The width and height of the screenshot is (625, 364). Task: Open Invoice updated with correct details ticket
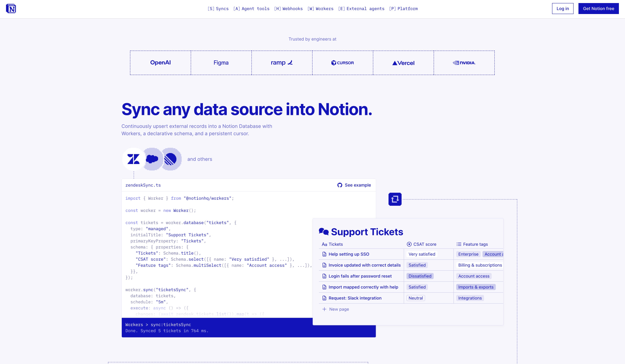(x=364, y=265)
